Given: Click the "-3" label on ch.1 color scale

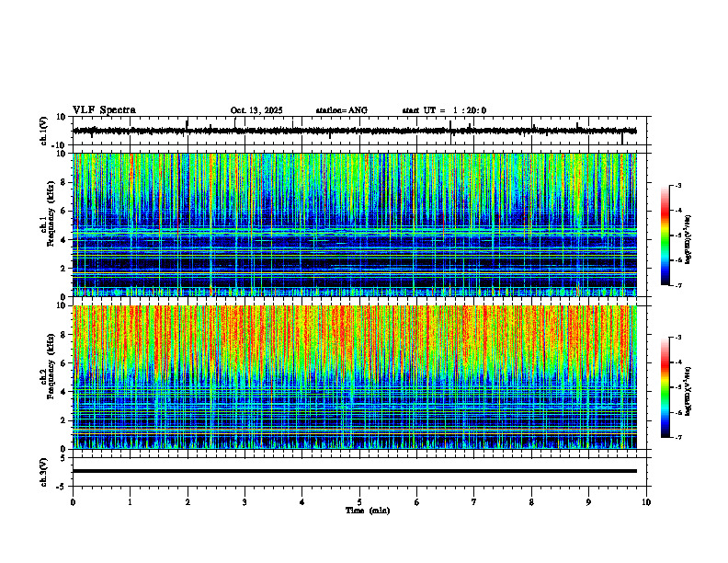Looking at the screenshot, I should pyautogui.click(x=678, y=186).
